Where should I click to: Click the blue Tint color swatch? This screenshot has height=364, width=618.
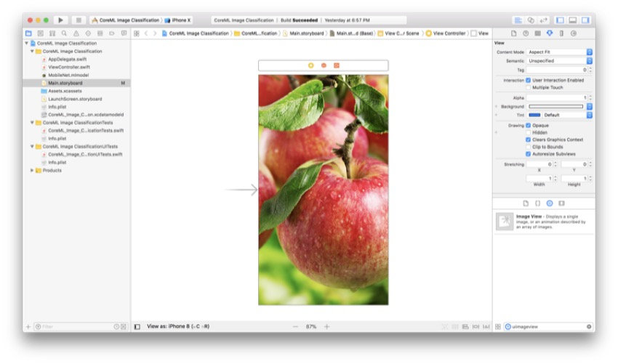coord(534,115)
